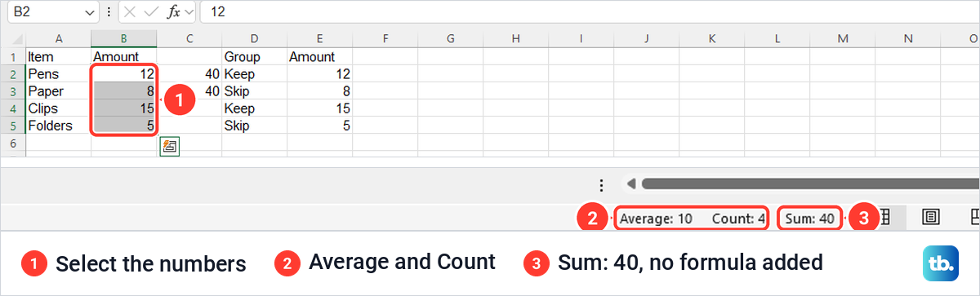
Task: Switch to Page Layout view icon
Action: pyautogui.click(x=930, y=217)
